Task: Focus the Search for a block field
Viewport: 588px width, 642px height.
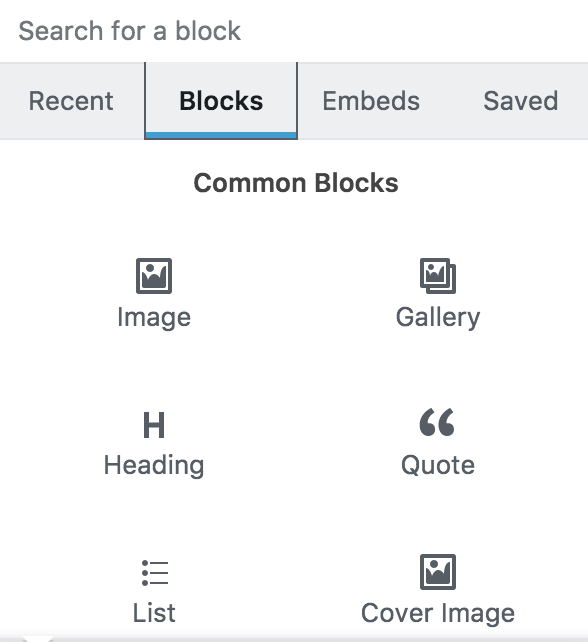Action: tap(294, 31)
